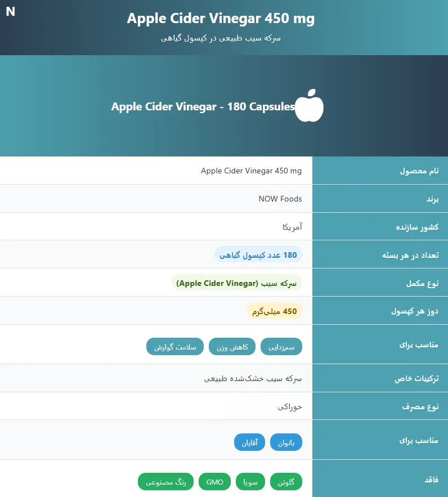The width and height of the screenshot is (448, 497).
Task: Click banner text 'Apple Cider Vinegar - 180 Capsules'
Action: point(203,106)
